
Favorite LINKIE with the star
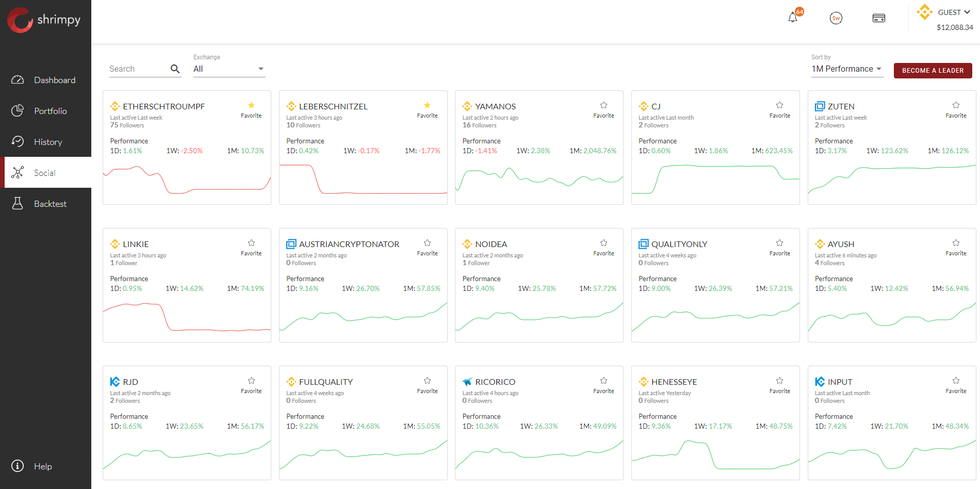click(251, 243)
